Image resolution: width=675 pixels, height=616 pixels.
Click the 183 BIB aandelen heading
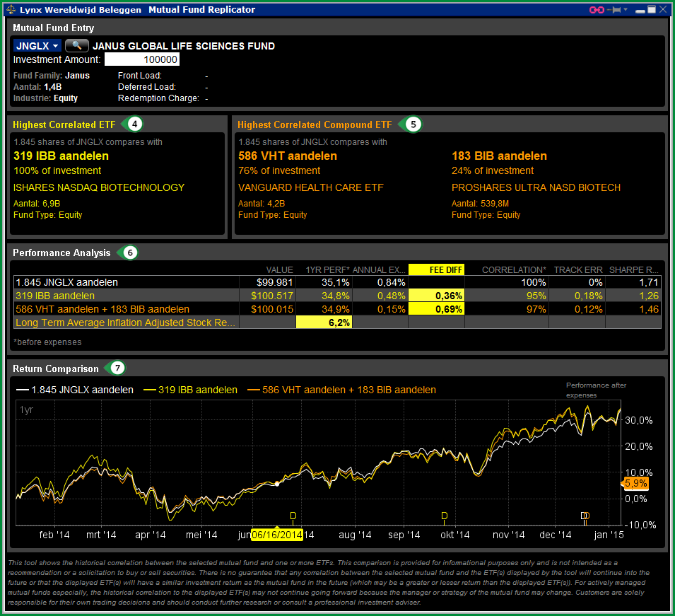tap(499, 156)
